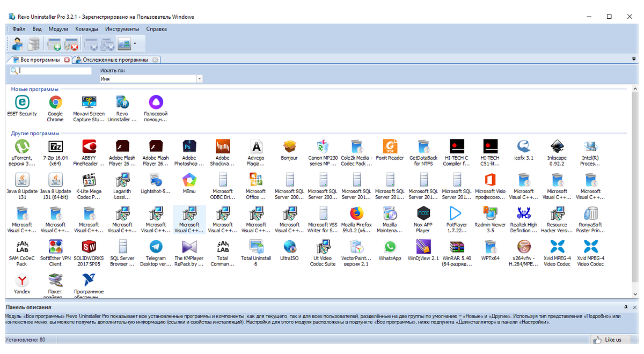Focus the program search field
Image resolution: width=644 pixels, height=354 pixels.
55,70
